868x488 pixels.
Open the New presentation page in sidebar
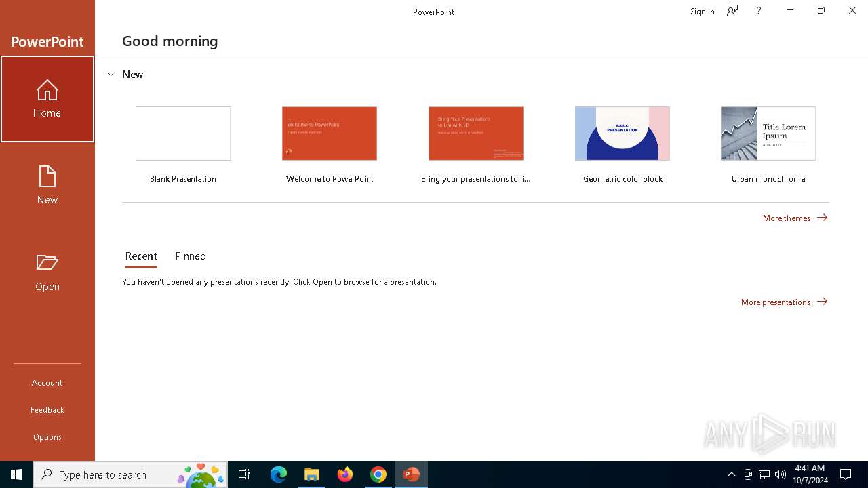47,185
